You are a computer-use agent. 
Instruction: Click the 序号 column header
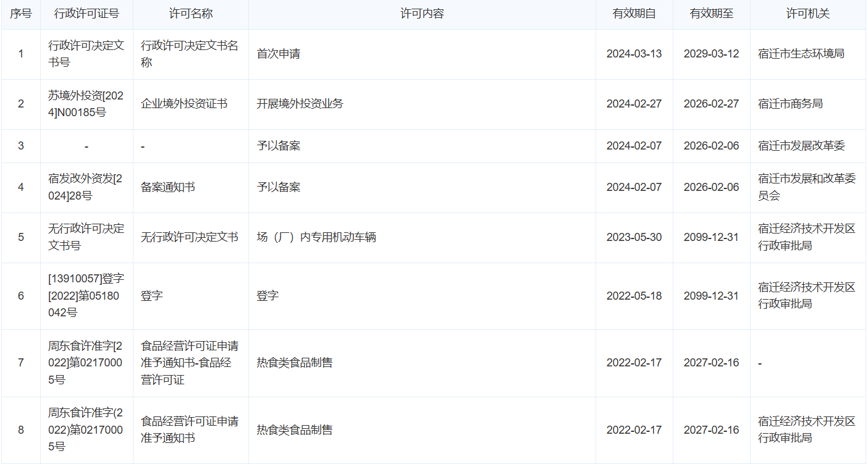[x=21, y=14]
